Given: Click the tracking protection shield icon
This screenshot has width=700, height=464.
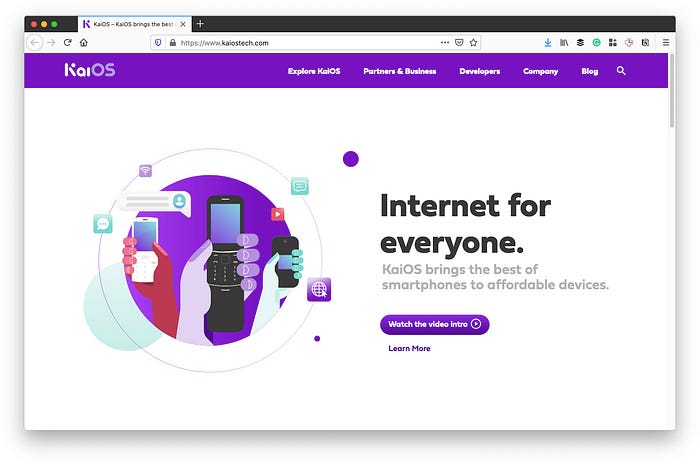Looking at the screenshot, I should 158,42.
